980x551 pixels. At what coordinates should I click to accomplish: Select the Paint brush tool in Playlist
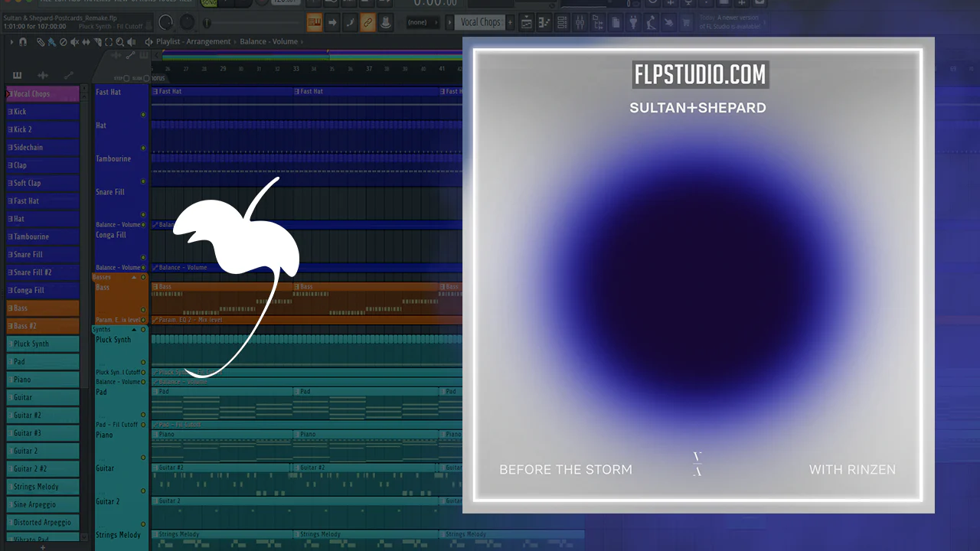(52, 42)
